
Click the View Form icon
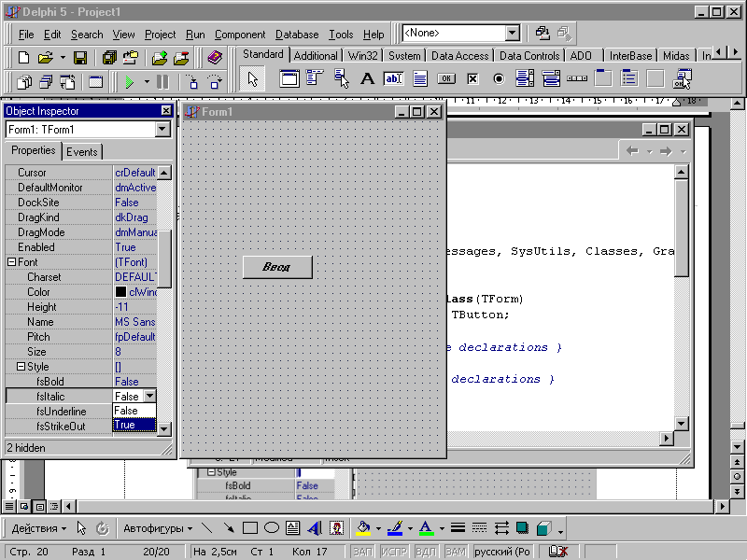tap(46, 82)
